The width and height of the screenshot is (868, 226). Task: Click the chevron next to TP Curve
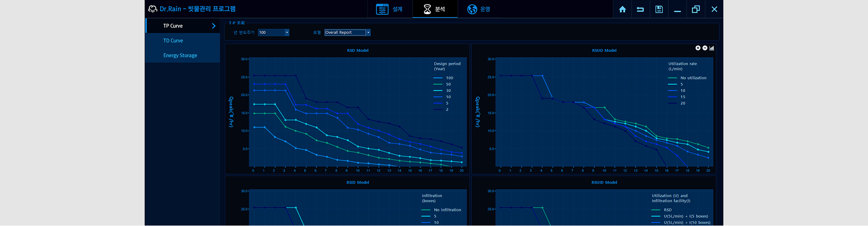pyautogui.click(x=213, y=26)
